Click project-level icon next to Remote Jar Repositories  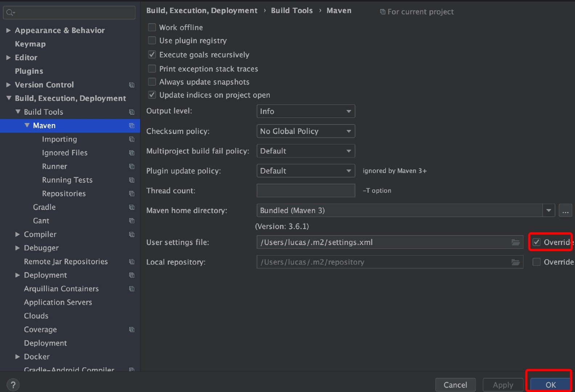click(132, 262)
